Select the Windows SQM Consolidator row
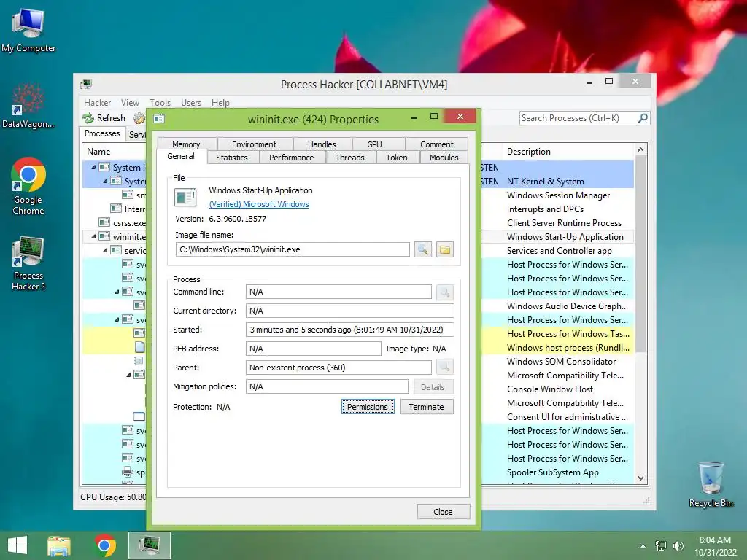Screen dimensions: 747x560 (x=561, y=362)
